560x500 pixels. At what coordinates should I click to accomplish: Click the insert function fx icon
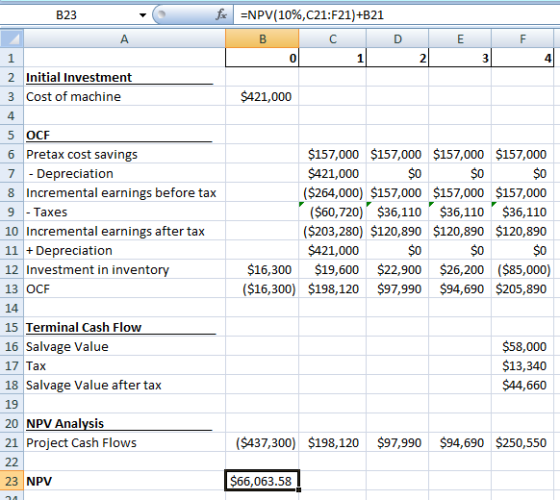click(x=221, y=15)
